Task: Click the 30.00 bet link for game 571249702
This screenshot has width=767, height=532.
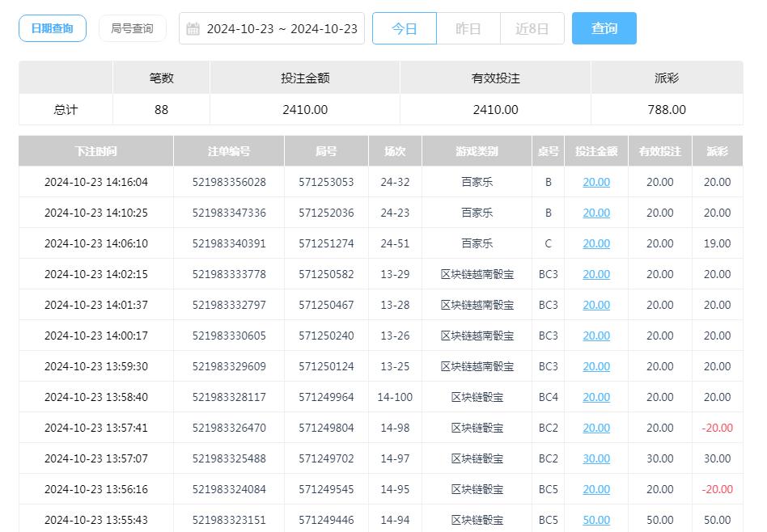Action: tap(595, 458)
